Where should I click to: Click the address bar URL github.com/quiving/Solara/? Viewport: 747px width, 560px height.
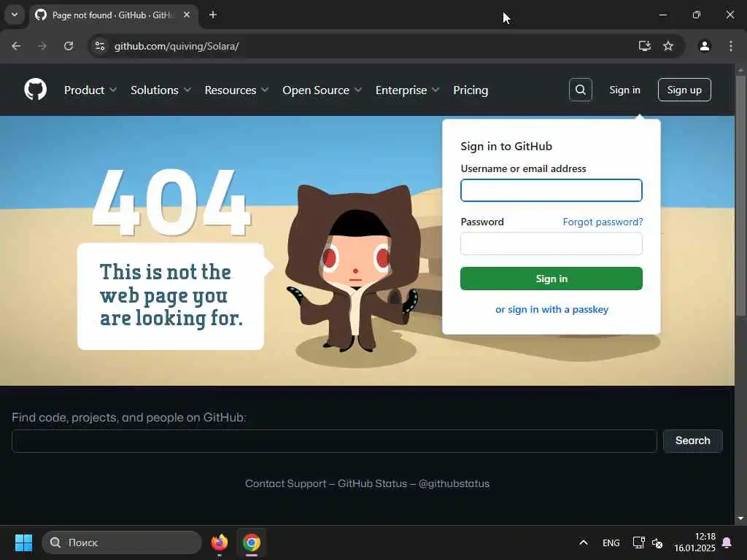pos(177,46)
